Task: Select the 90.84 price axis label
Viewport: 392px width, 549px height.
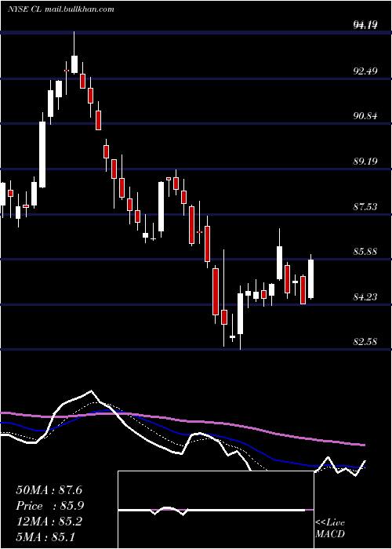Action: tap(365, 116)
